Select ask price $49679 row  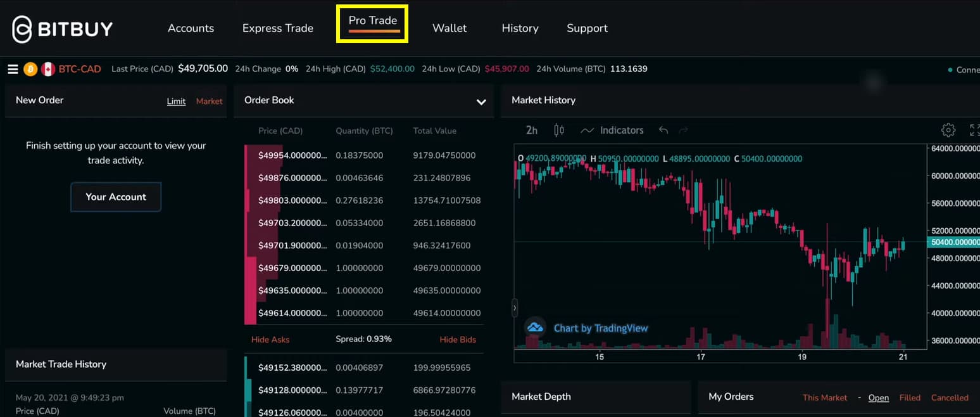pyautogui.click(x=364, y=268)
